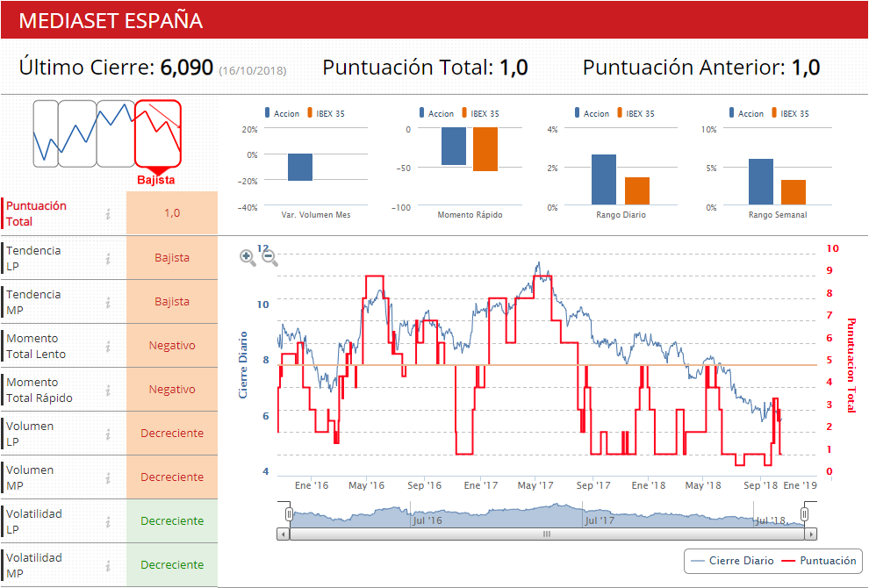Open info icon for Volumen LP
Screen dimensions: 869x588
click(108, 434)
